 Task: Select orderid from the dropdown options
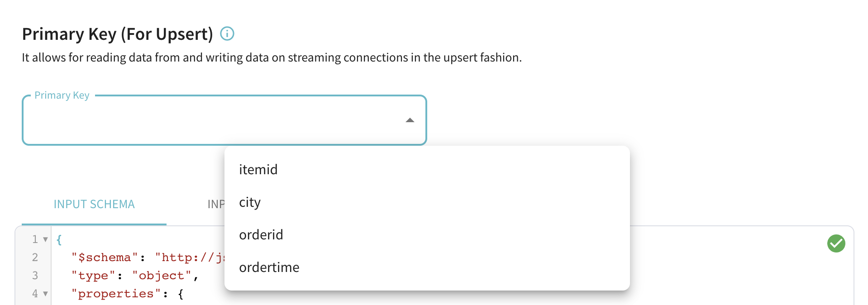click(261, 234)
